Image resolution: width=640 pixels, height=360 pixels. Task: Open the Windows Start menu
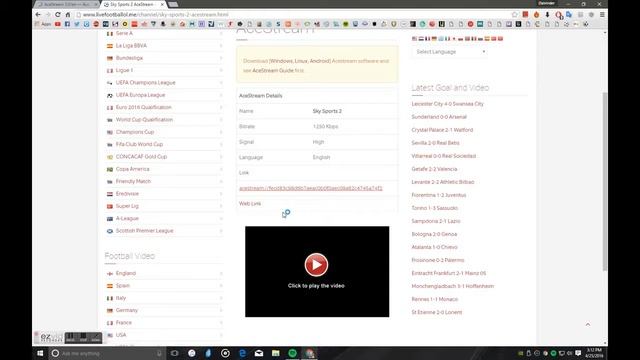pyautogui.click(x=40, y=353)
